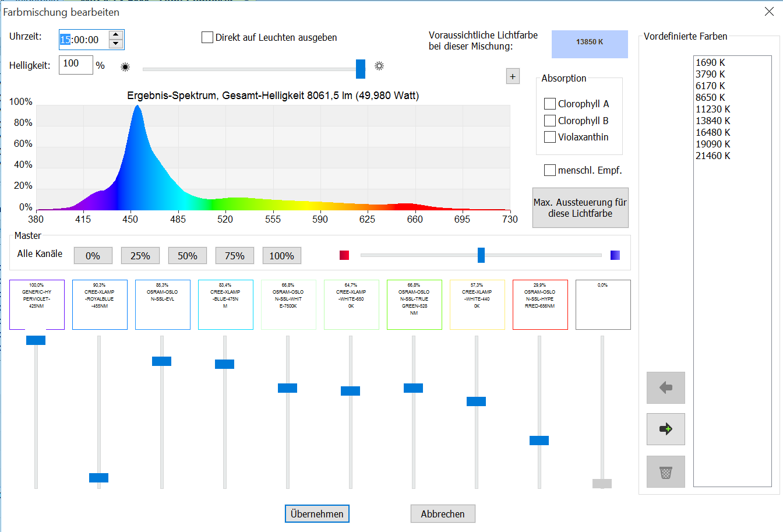Increase time with the Uhrzeit up arrow
Image resolution: width=783 pixels, height=532 pixels.
click(x=116, y=35)
